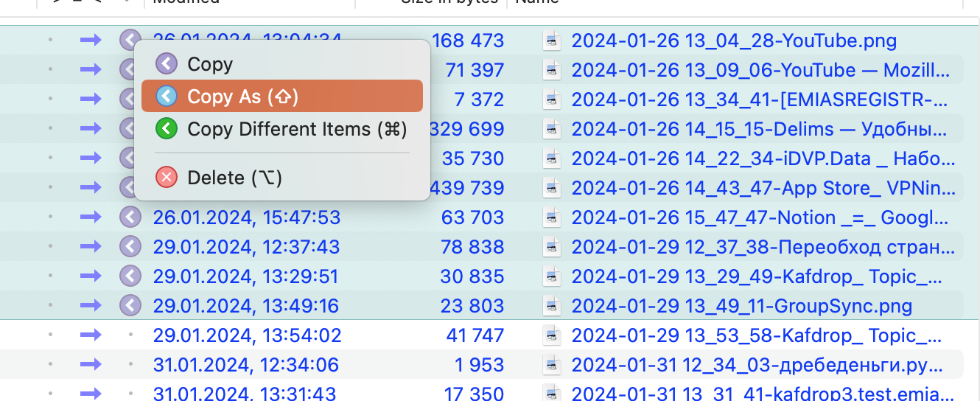Select file name 2024-01-29 13_53_58-Kafdrop_ Topic

point(757,335)
